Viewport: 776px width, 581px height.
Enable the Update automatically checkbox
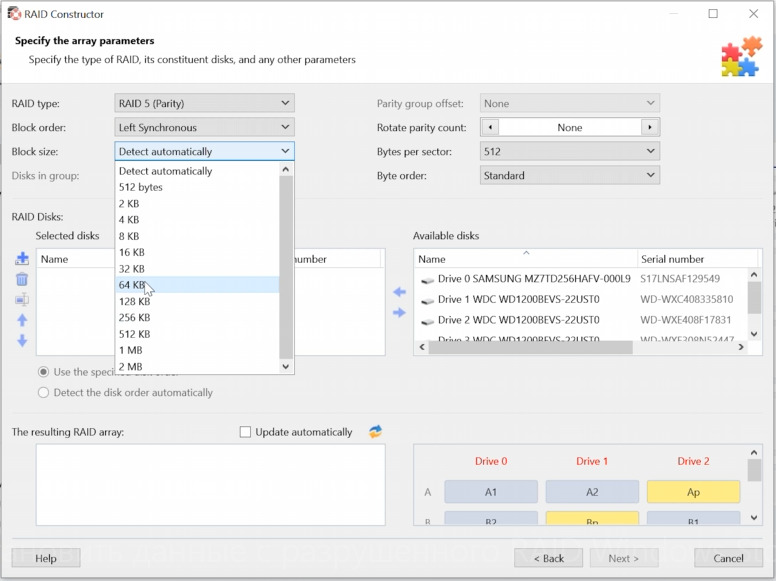[x=245, y=432]
